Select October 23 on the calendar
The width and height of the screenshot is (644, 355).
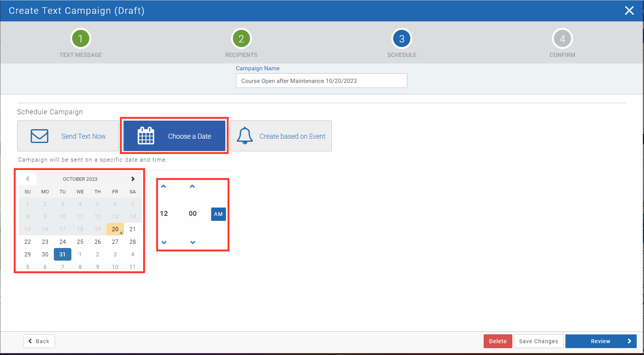(45, 242)
